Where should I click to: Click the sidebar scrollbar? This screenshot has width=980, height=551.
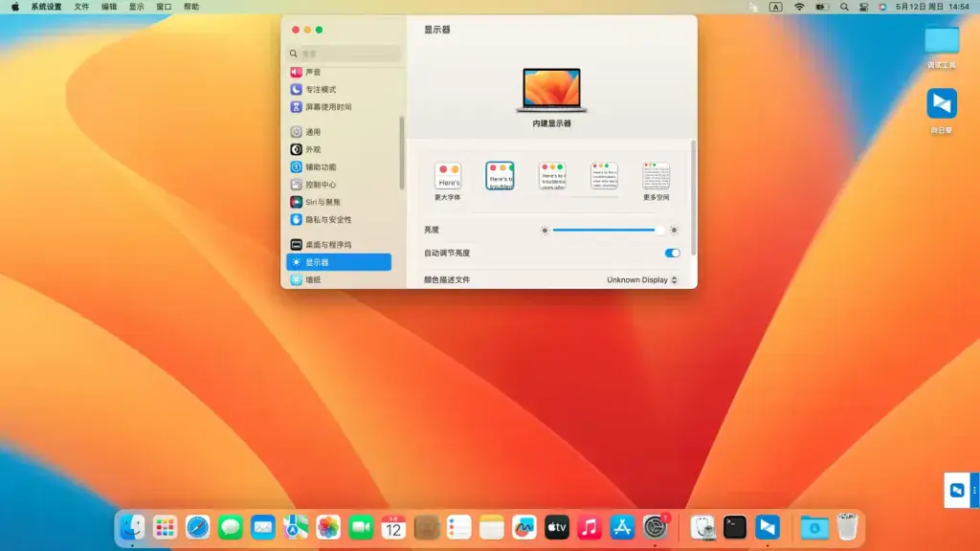401,152
